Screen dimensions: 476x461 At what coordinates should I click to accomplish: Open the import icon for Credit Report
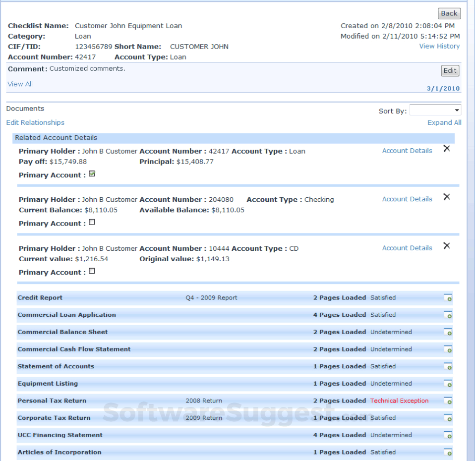[x=448, y=298]
